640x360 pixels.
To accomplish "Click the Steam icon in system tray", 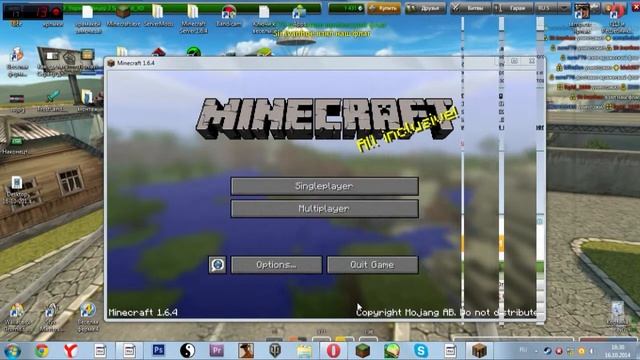I will click(548, 351).
